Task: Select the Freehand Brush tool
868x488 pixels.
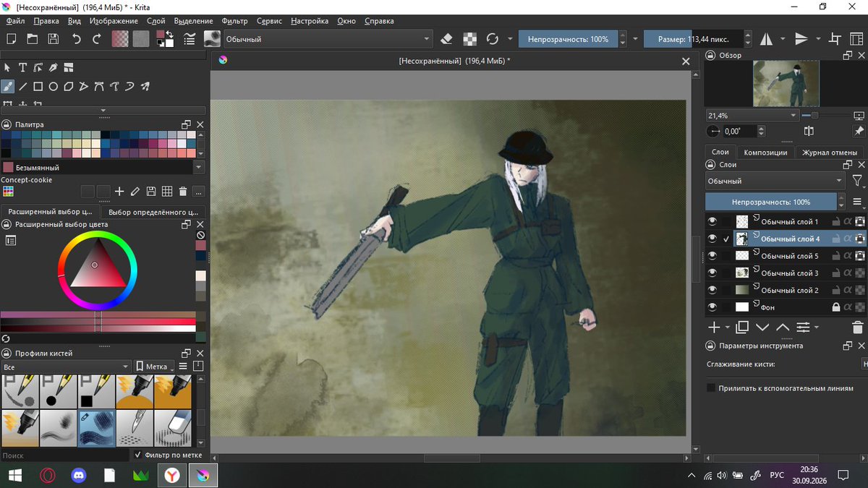Action: (x=8, y=86)
